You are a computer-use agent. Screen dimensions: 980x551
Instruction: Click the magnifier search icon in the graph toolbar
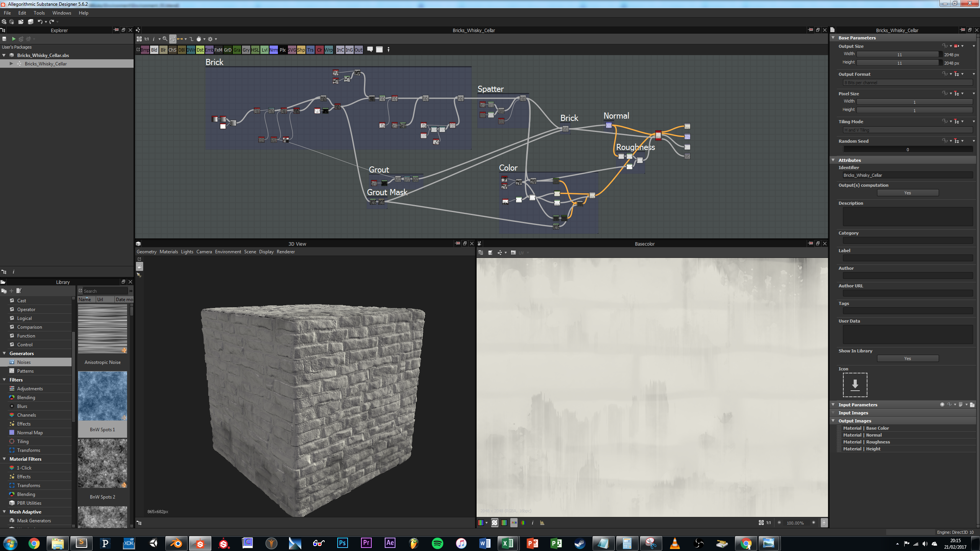(165, 39)
